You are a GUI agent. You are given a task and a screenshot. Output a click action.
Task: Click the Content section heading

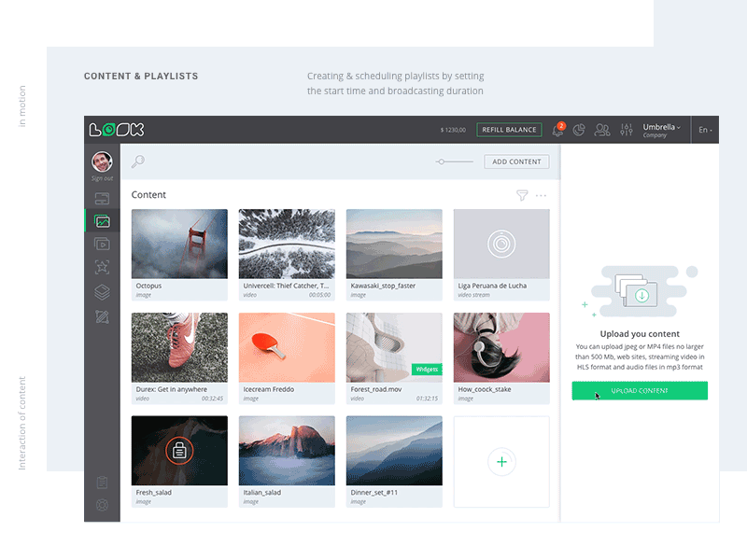[x=148, y=195]
